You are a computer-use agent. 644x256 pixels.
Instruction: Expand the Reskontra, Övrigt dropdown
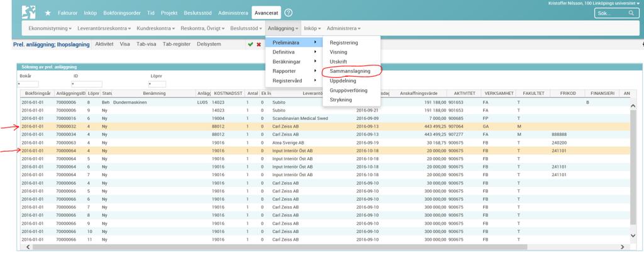click(x=203, y=28)
